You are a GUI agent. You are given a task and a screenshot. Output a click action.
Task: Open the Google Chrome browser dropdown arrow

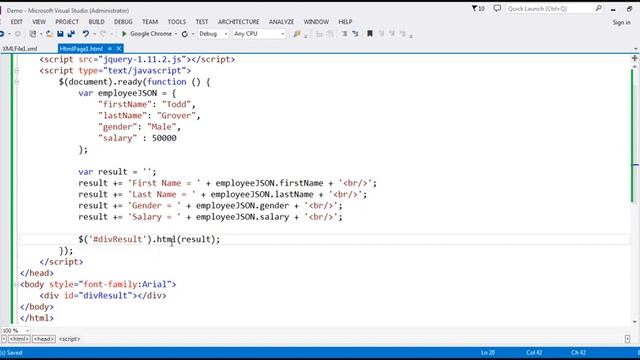pyautogui.click(x=176, y=34)
